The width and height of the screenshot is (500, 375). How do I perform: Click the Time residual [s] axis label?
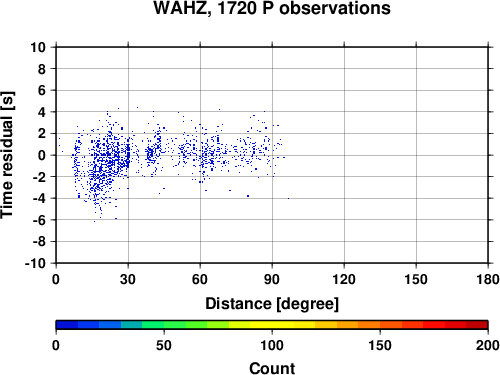click(7, 155)
